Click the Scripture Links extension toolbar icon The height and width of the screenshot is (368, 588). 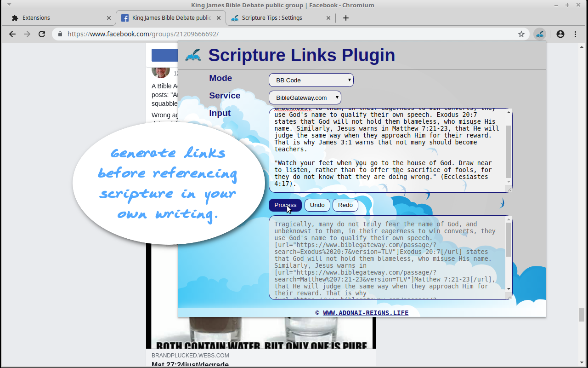click(x=540, y=34)
